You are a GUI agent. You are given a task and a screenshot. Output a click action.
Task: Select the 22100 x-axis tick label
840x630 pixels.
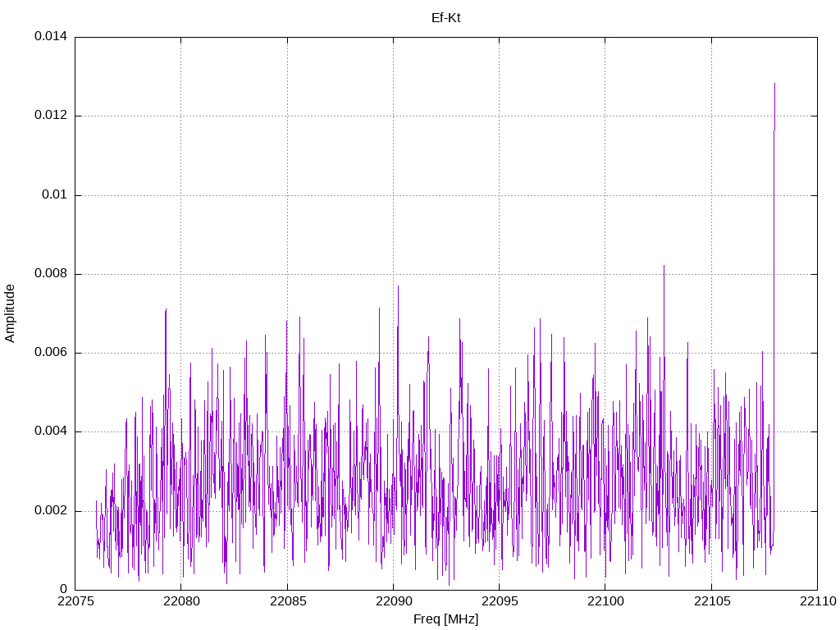pos(605,603)
